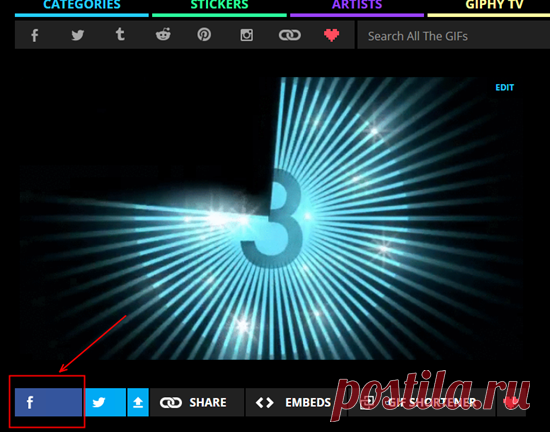
Task: Open the CATEGORIES tab
Action: pos(82,6)
